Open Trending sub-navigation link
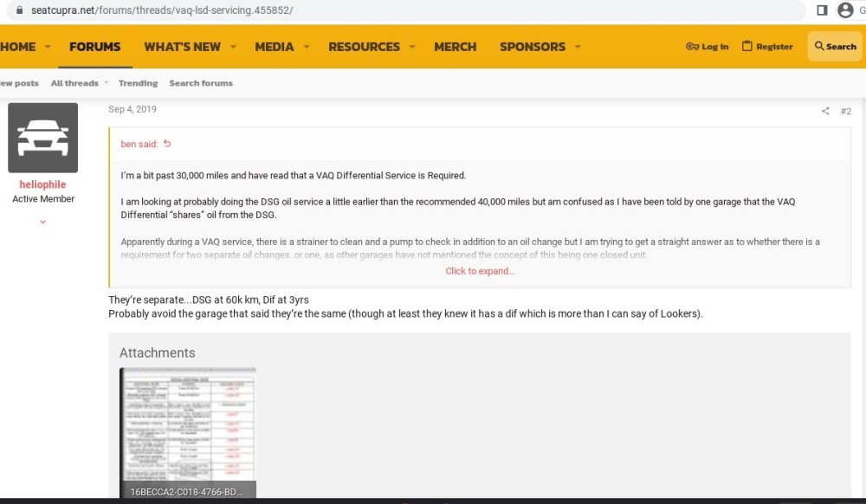Image resolution: width=866 pixels, height=504 pixels. [138, 83]
